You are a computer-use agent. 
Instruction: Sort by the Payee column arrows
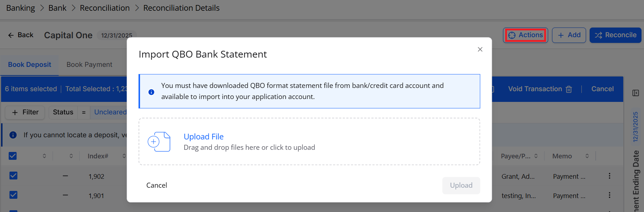[536, 156]
